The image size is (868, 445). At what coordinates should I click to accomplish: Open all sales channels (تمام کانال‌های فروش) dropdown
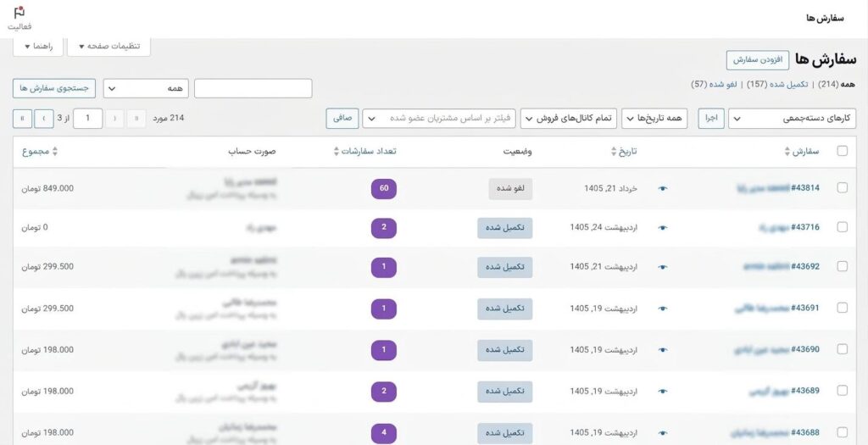[569, 119]
